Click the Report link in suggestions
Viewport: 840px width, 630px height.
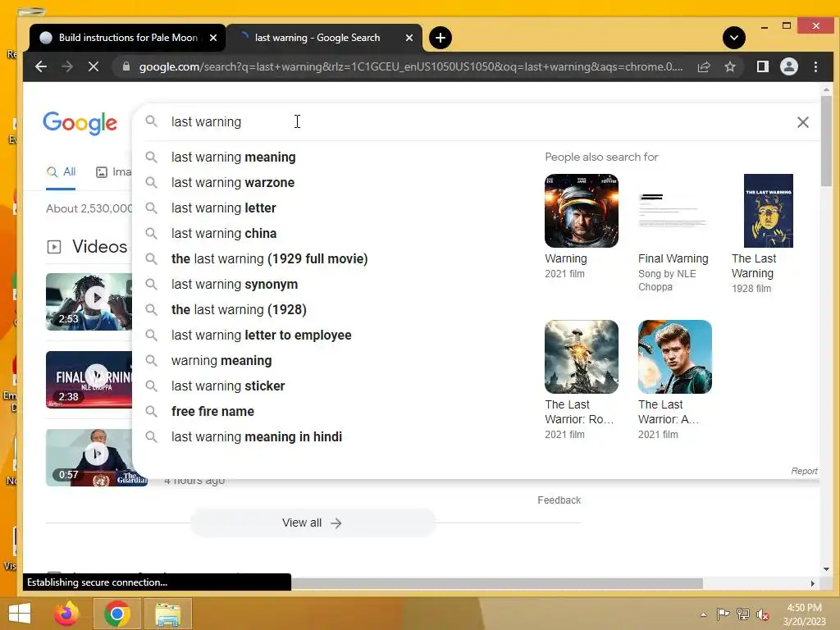click(804, 471)
